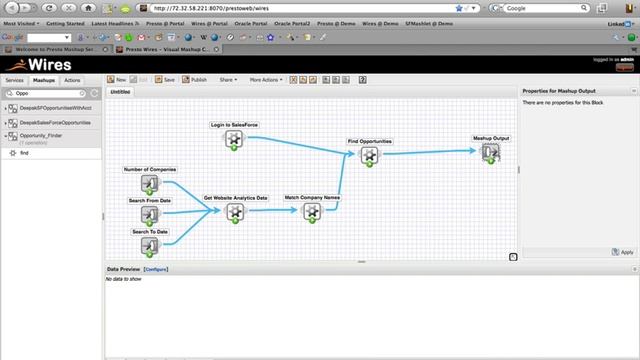Open the Presto @ Portal bookmark
This screenshot has height=360, width=640.
[x=165, y=24]
